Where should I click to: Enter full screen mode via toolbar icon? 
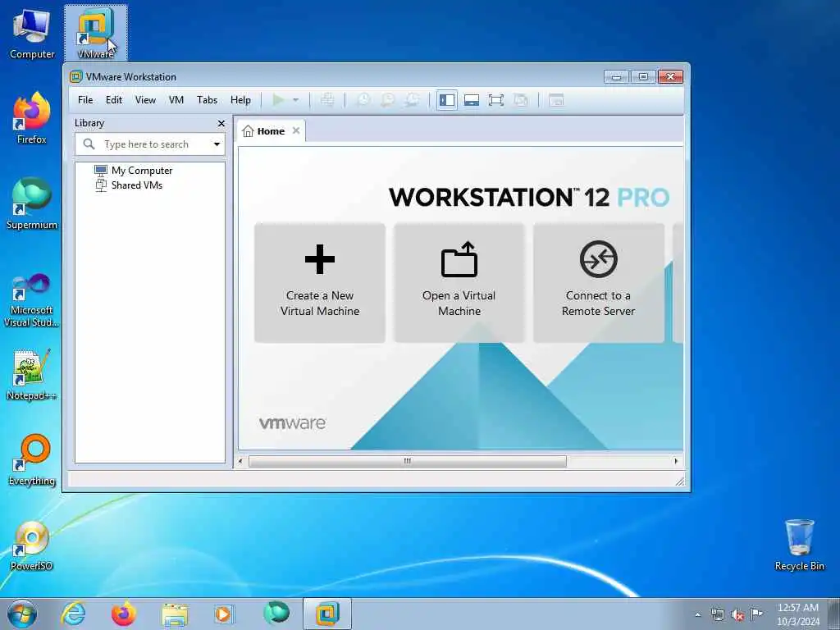tap(496, 100)
